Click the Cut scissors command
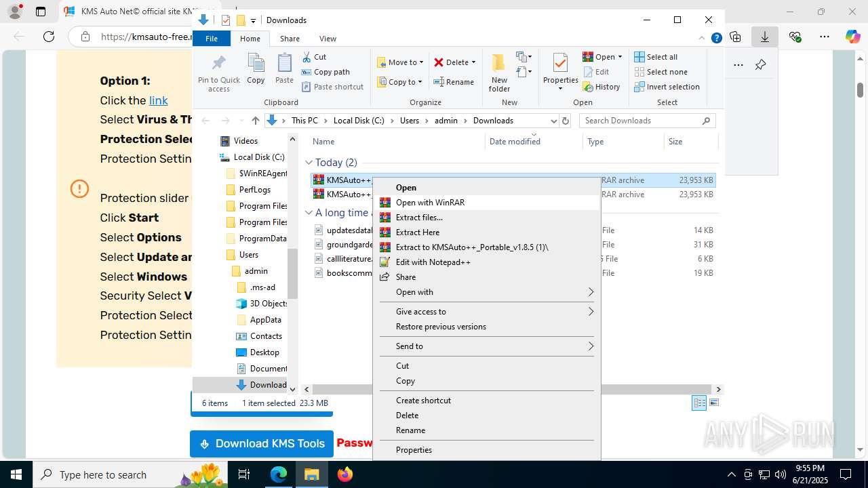The width and height of the screenshot is (868, 488). pos(314,57)
